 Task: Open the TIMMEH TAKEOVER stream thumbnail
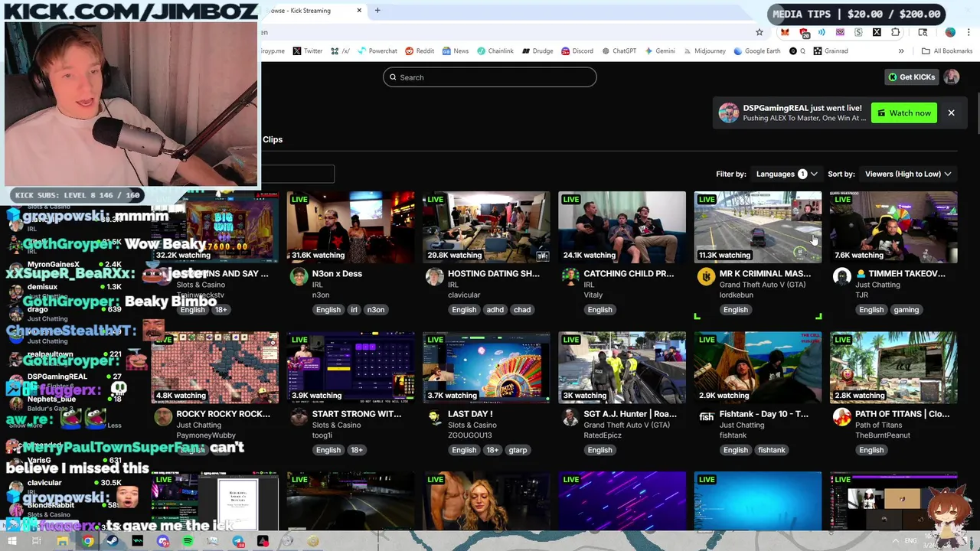(893, 227)
